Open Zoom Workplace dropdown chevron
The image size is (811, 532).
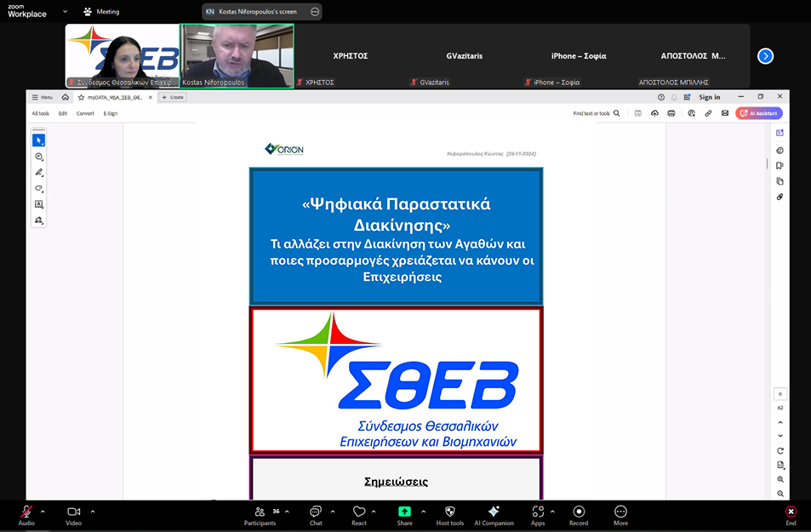point(66,11)
